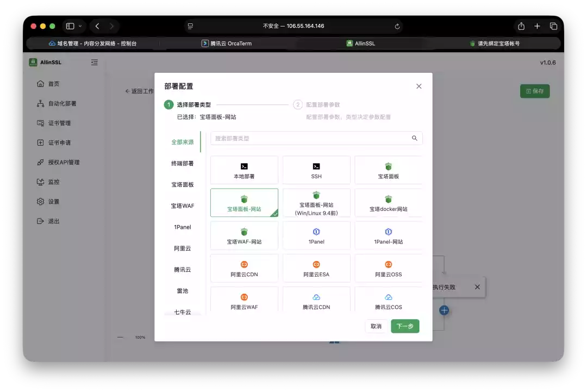Choose 1Panel-网站 as deployment type
Image resolution: width=587 pixels, height=392 pixels.
coord(388,235)
